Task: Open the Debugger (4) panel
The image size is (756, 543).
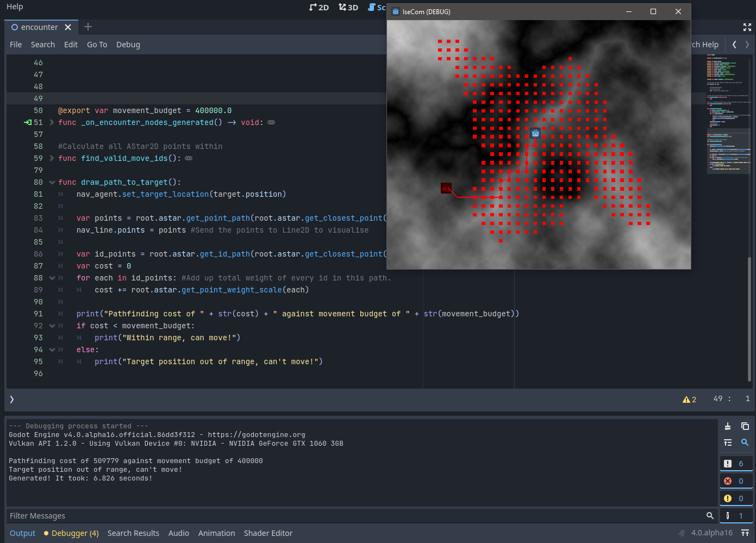Action: click(71, 533)
